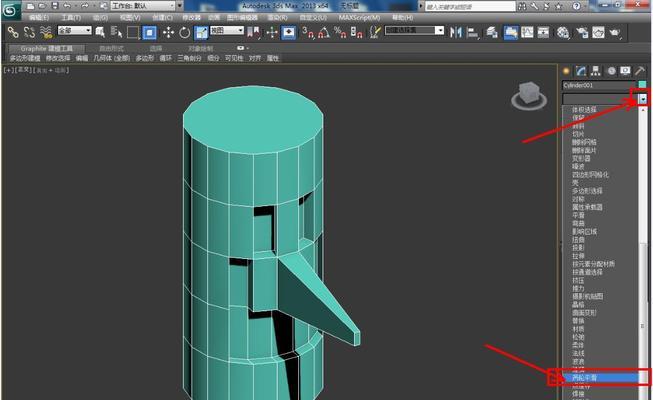Screen dimensions: 653x400
Task: Click the keyword search input field
Action: tap(470, 5)
